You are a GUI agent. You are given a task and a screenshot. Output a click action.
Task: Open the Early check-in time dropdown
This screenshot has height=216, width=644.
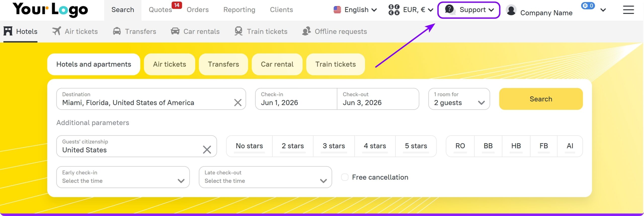pyautogui.click(x=123, y=177)
